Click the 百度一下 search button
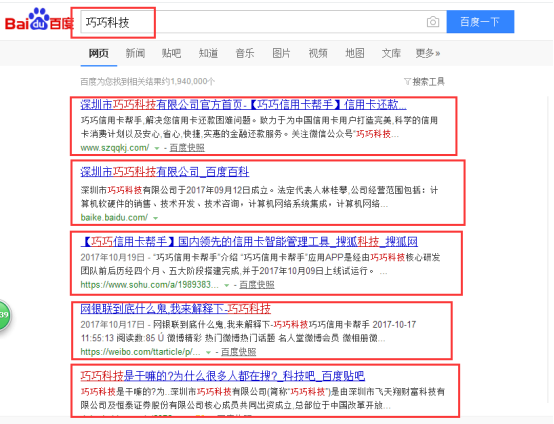554x424 pixels. (x=480, y=22)
